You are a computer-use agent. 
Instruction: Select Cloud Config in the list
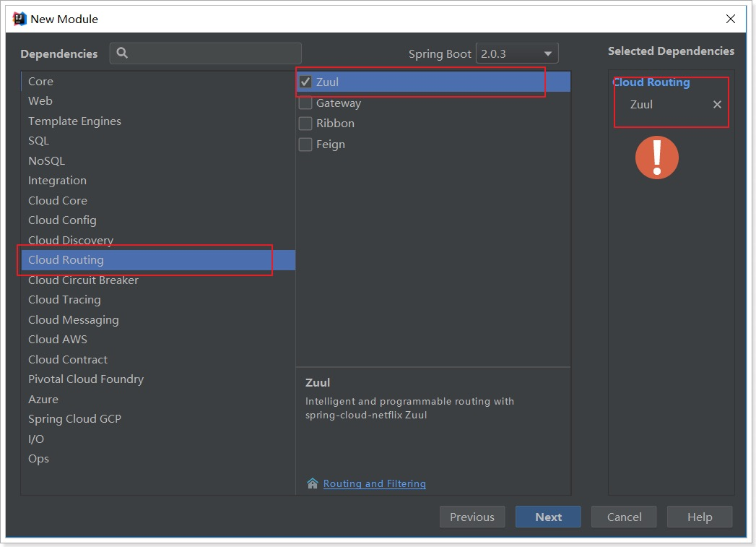158,220
